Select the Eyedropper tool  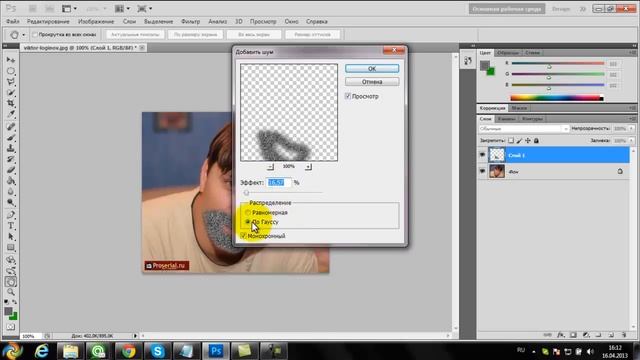click(11, 114)
